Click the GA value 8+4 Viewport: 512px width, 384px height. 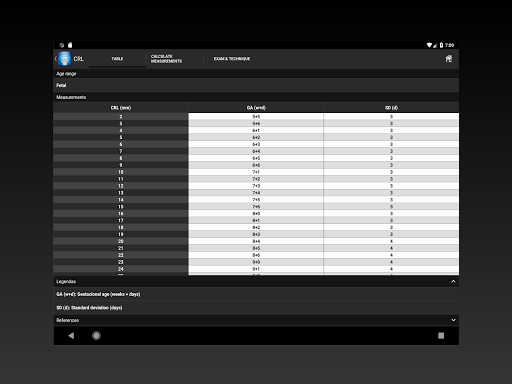[256, 241]
